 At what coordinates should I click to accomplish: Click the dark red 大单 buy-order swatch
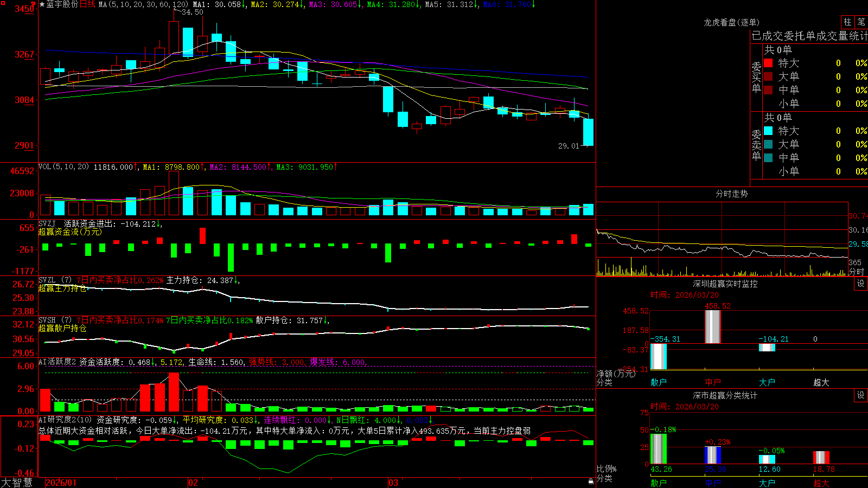768,76
